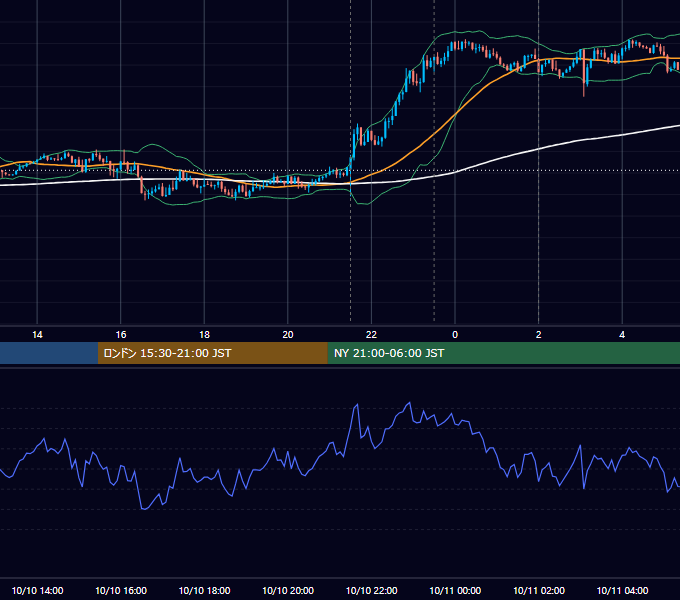Click the hour label 16 on time axis

(121, 335)
